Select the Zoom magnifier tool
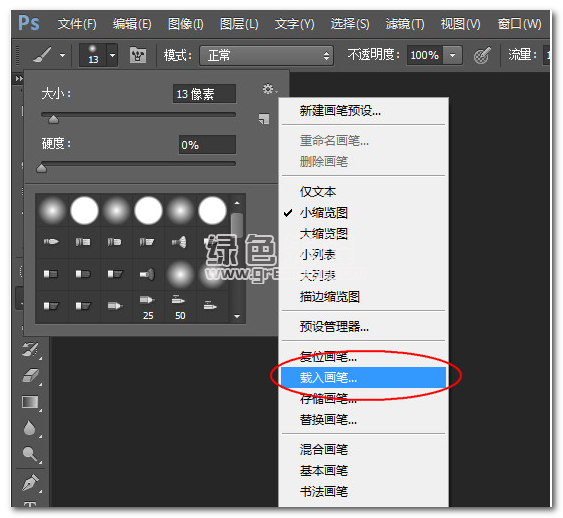Viewport: 563px width, 518px height. tap(30, 454)
